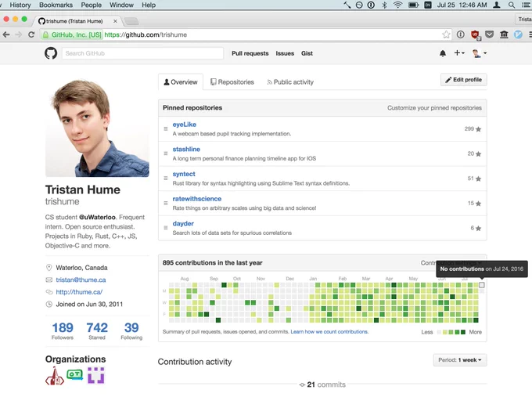This screenshot has width=532, height=397.
Task: Open the http://thume.ca/ website link
Action: (x=79, y=292)
